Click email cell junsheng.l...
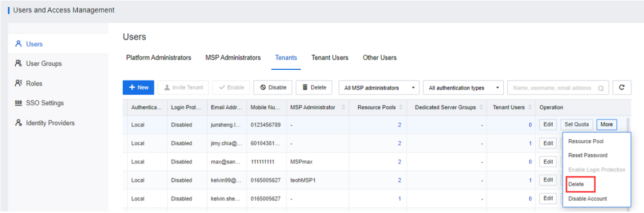This screenshot has height=213, width=644. [225, 125]
